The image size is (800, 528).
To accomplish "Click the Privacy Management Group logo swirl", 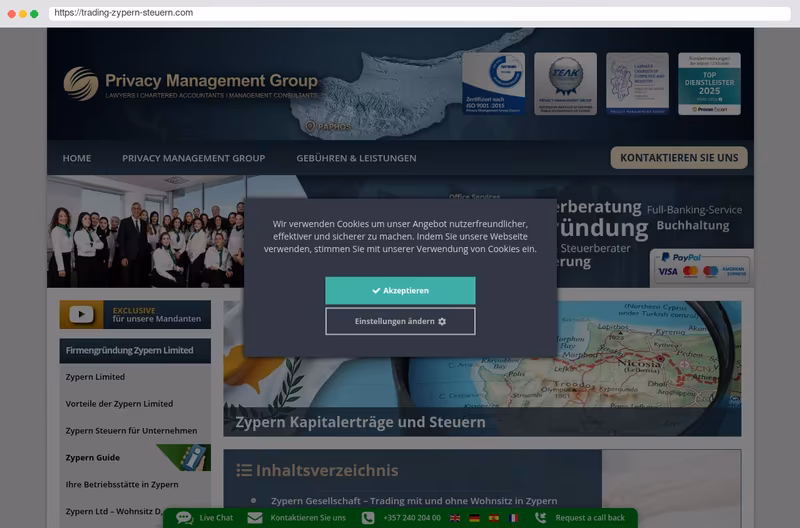I will (x=81, y=83).
